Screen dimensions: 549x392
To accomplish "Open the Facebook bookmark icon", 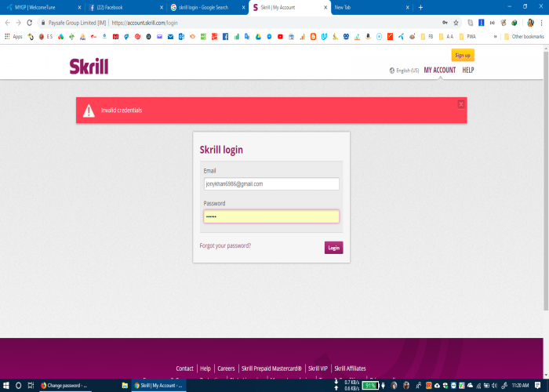I will [x=225, y=36].
